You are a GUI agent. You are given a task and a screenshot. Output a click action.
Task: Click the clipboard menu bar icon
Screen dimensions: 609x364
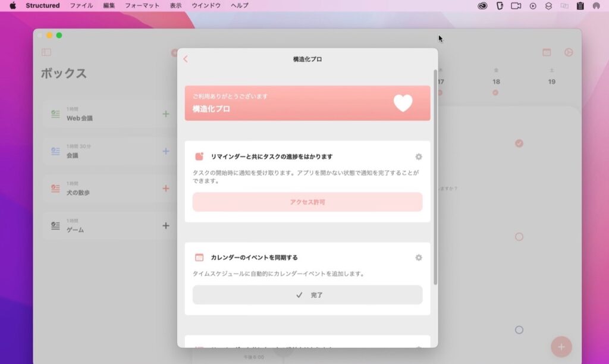pos(580,6)
